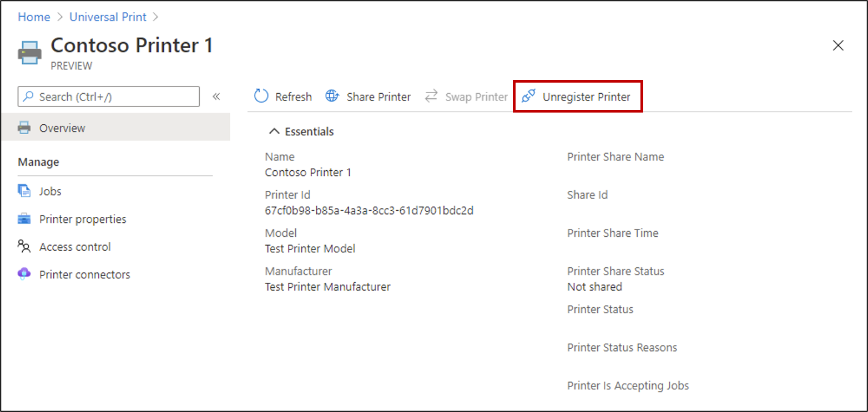Click the Refresh icon on the toolbar
Image resolution: width=868 pixels, height=412 pixels.
(261, 96)
